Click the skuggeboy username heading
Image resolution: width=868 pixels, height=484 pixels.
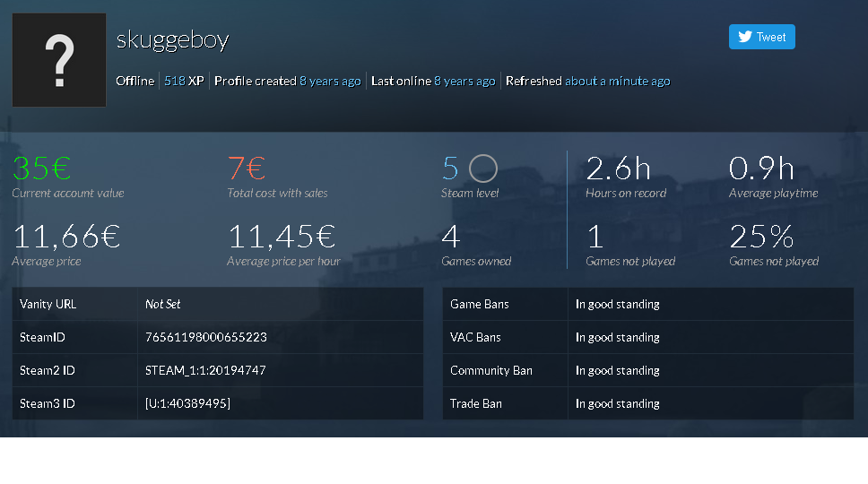[x=172, y=39]
